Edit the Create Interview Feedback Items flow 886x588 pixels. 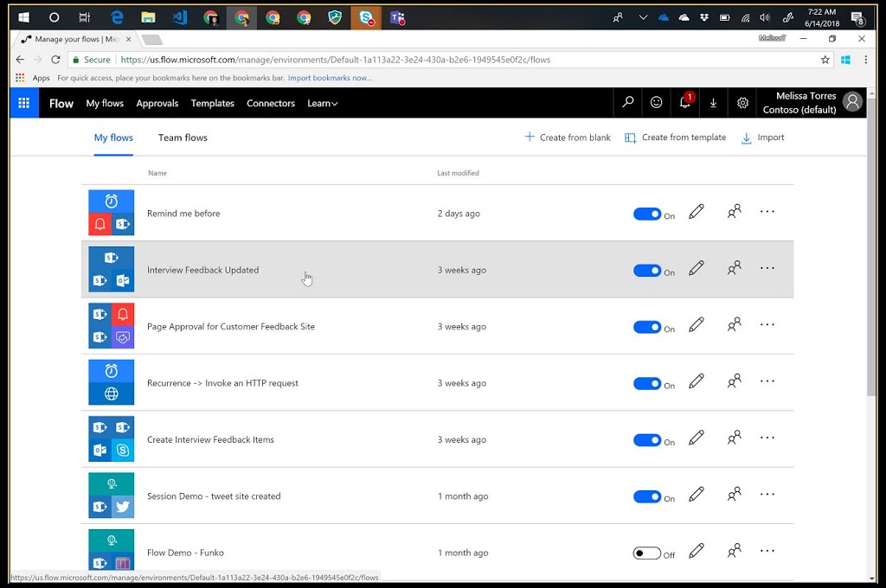[697, 438]
